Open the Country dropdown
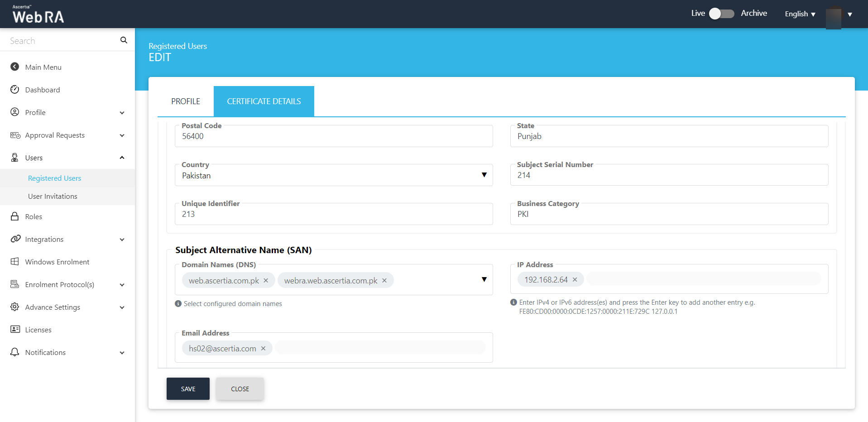 coord(484,175)
